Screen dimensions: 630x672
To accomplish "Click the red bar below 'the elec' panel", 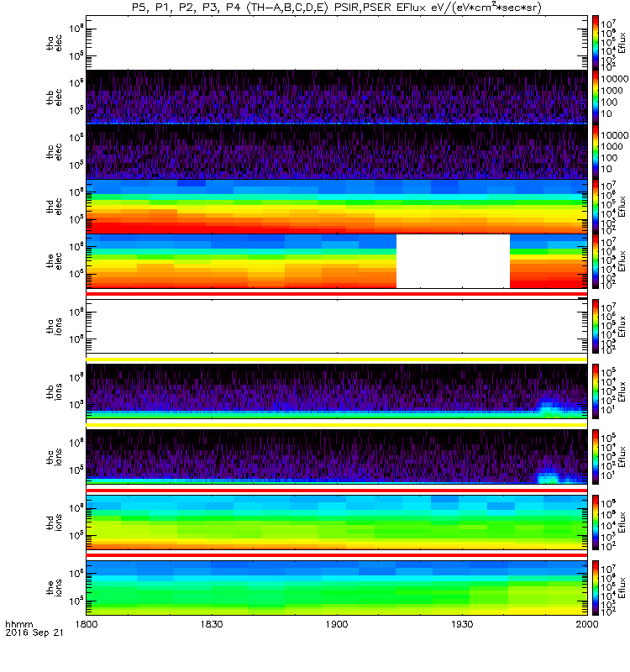I will click(x=337, y=294).
